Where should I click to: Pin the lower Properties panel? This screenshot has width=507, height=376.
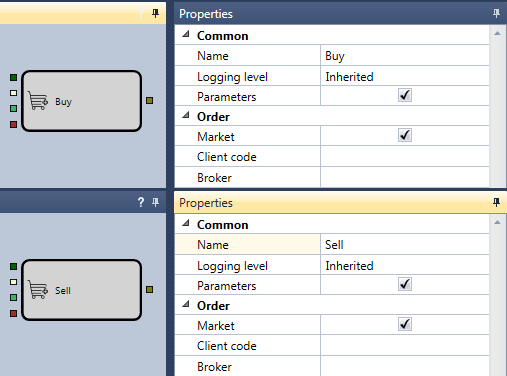pos(496,202)
